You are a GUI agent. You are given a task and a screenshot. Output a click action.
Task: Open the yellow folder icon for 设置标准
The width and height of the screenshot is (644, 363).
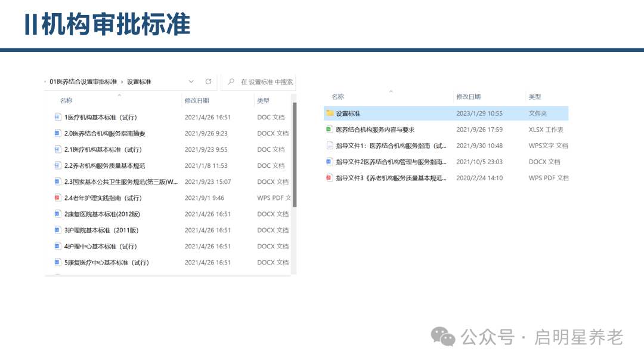(329, 113)
